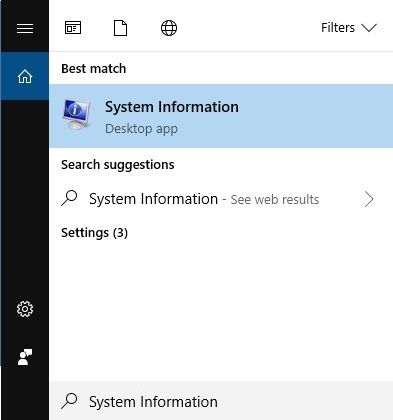
Task: Click the Desktop app subtitle text
Action: click(141, 129)
